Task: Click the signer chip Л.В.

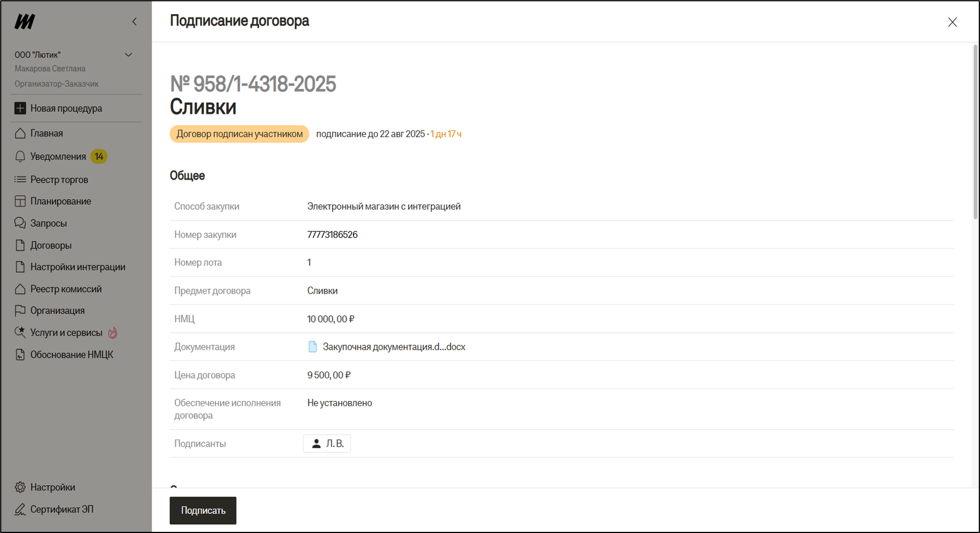Action: (x=327, y=444)
